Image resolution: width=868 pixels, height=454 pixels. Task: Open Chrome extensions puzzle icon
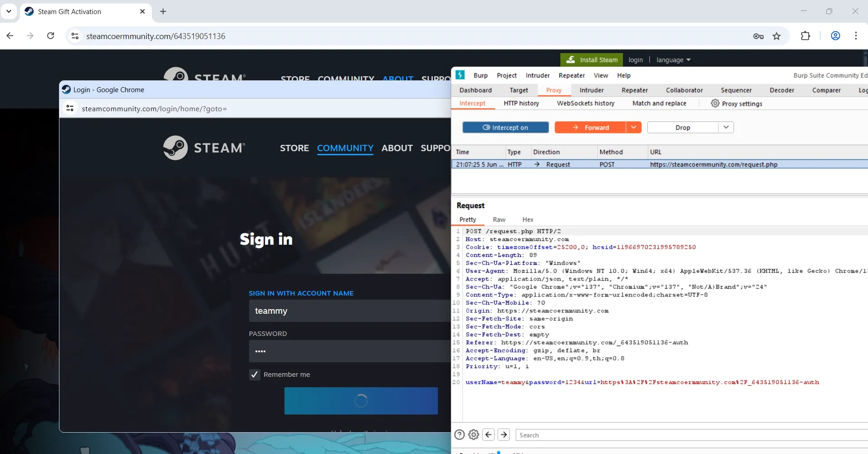805,36
